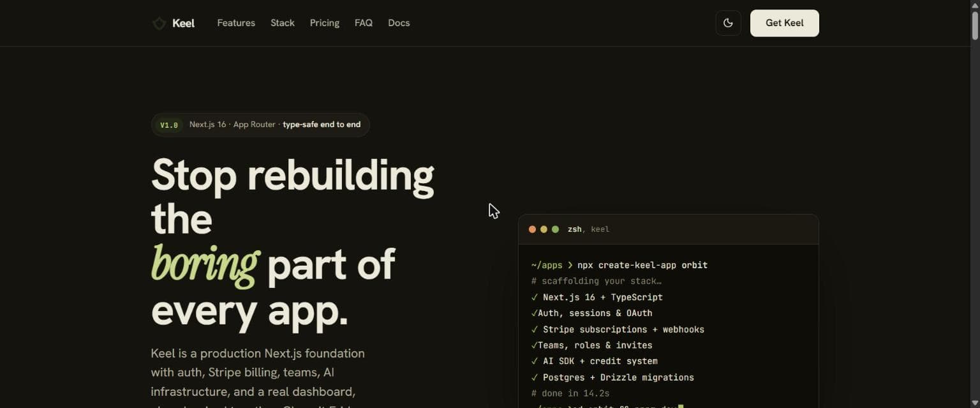The width and height of the screenshot is (980, 408).
Task: Click '# scaffolding your stack…' comment line
Action: tap(596, 281)
